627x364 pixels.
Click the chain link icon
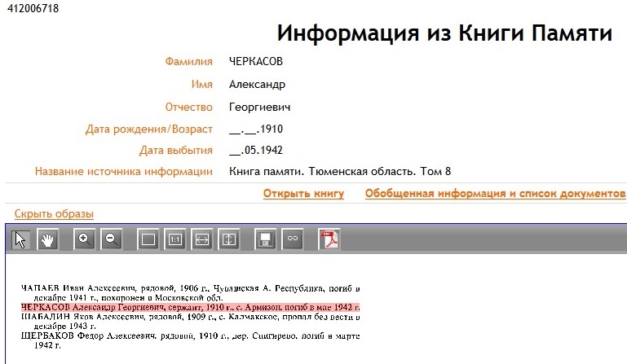click(x=291, y=239)
